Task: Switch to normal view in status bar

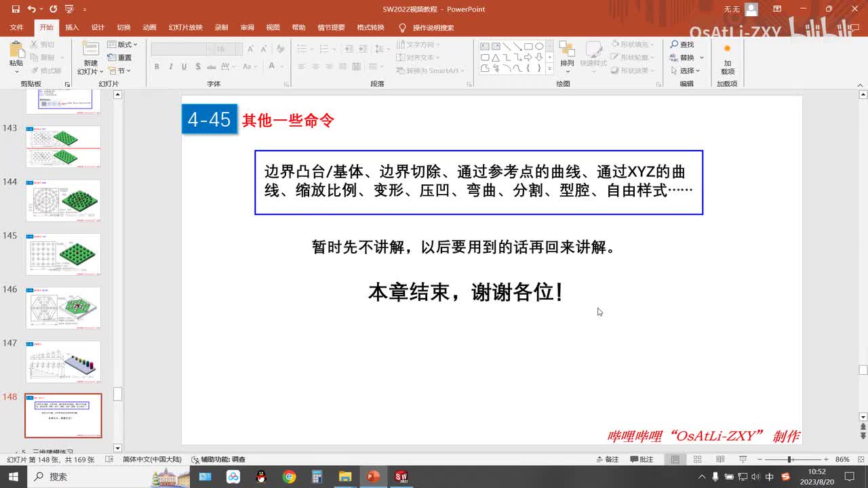Action: tap(675, 459)
